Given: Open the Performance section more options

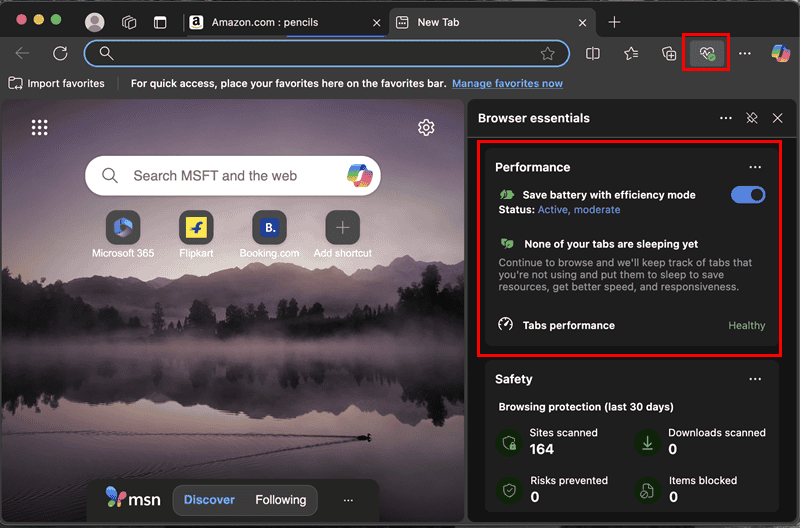Looking at the screenshot, I should point(755,167).
